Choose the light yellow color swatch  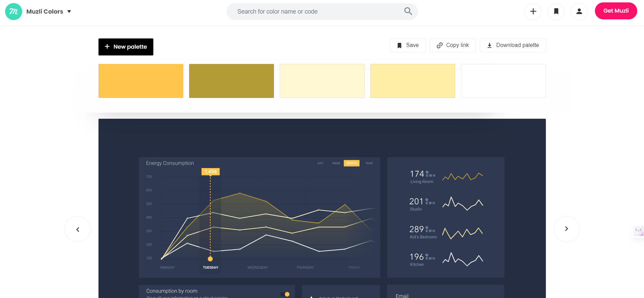point(413,81)
